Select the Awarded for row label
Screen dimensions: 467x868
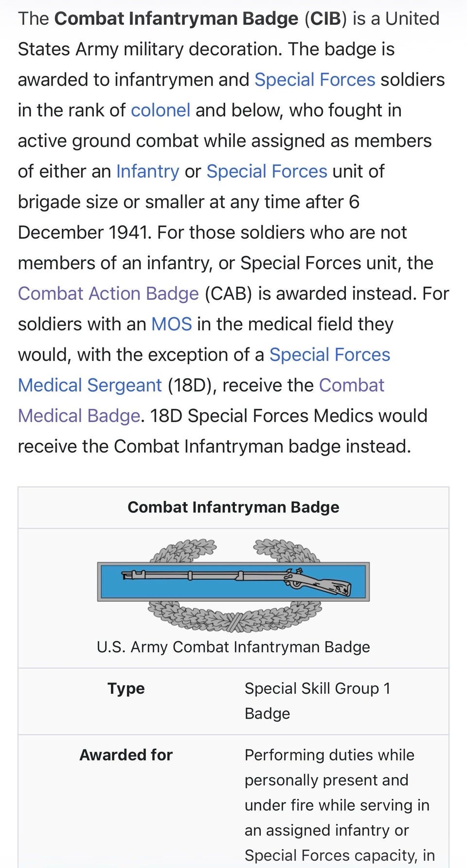(x=126, y=755)
